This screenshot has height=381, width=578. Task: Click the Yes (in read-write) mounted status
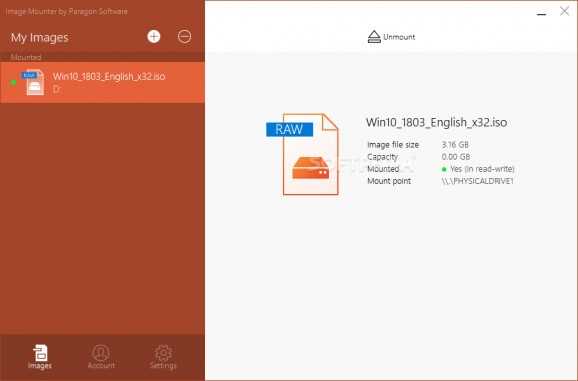(478, 169)
